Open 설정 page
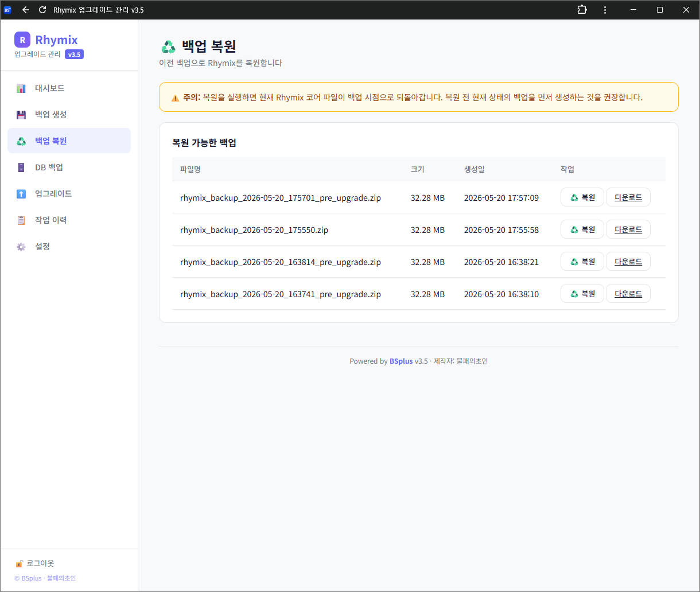Image resolution: width=700 pixels, height=592 pixels. click(69, 247)
